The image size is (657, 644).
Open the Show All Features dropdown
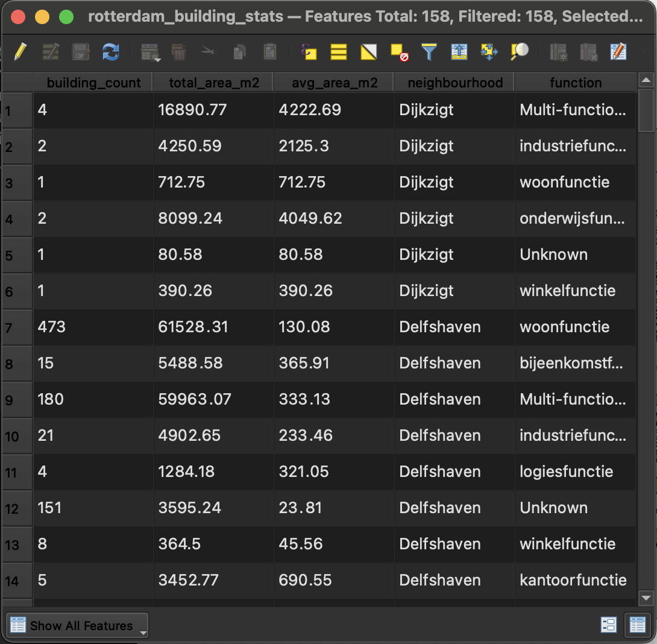tap(78, 625)
